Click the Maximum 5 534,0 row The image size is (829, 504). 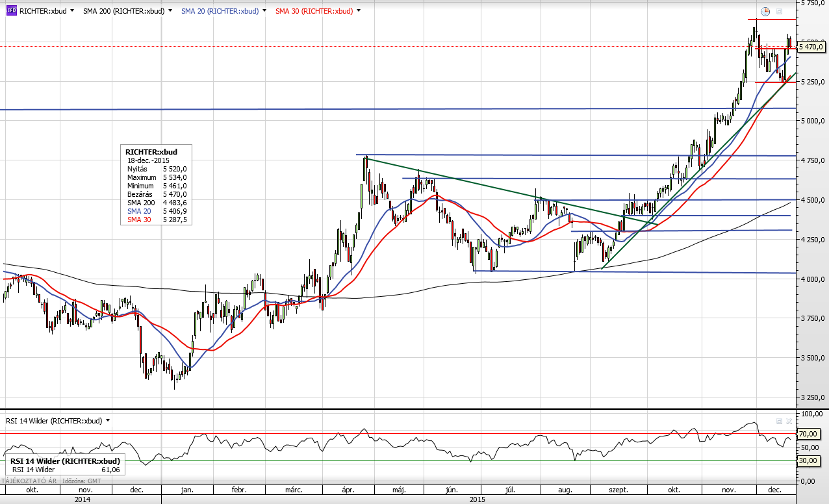[157, 177]
